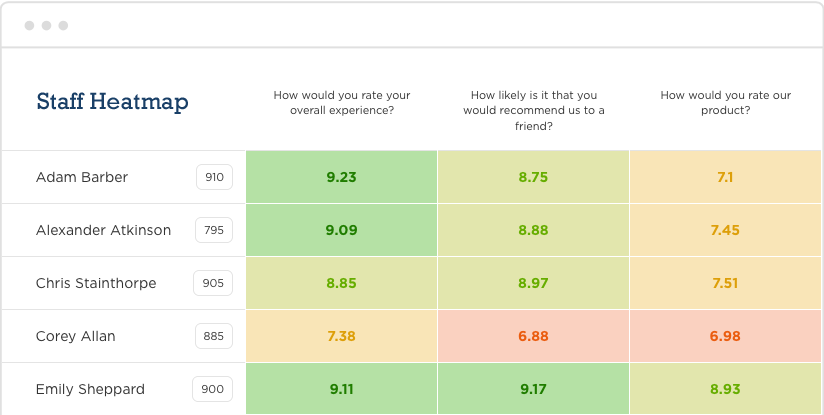Select Corey Allan's red 6.88 heatmap cell

tap(533, 336)
